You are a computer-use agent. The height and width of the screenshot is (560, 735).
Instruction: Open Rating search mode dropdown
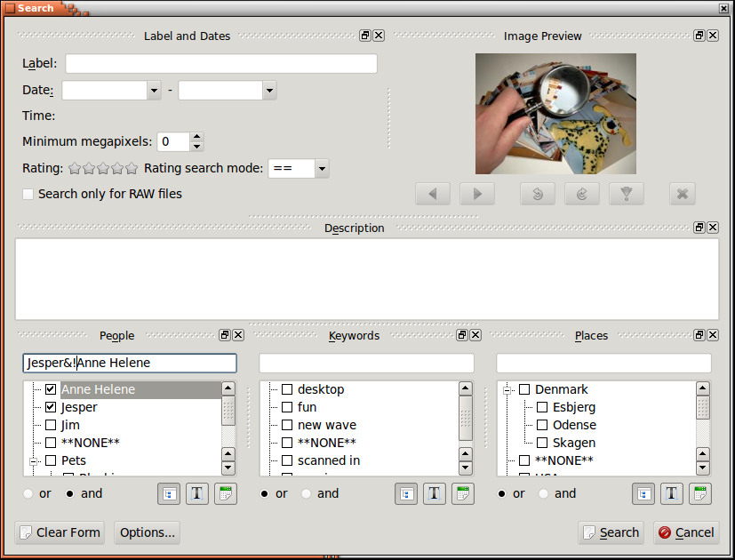[322, 168]
